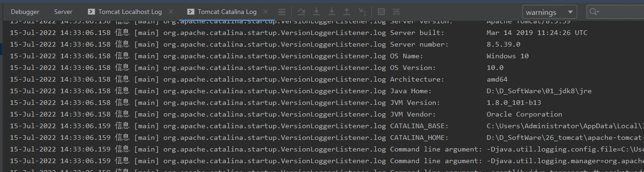644x172 pixels.
Task: Click the Run to Cursor icon
Action: point(362,12)
